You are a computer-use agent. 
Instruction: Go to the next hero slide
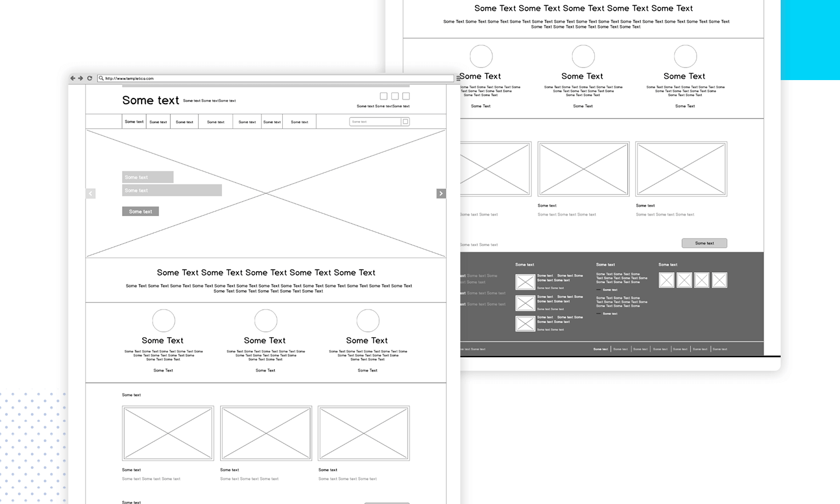click(441, 193)
